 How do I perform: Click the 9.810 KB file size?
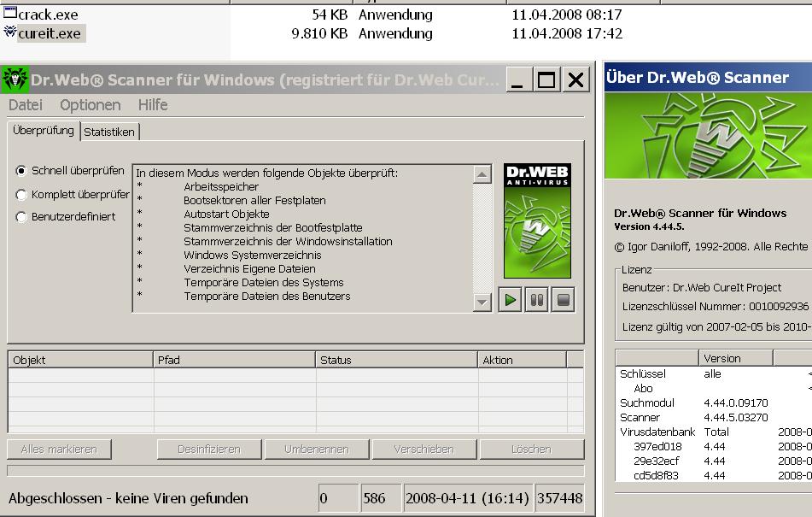pos(319,33)
